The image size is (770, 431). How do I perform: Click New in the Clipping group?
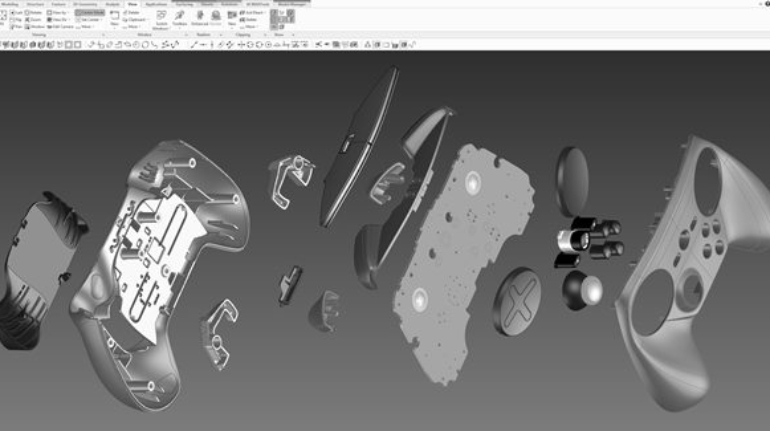[232, 19]
